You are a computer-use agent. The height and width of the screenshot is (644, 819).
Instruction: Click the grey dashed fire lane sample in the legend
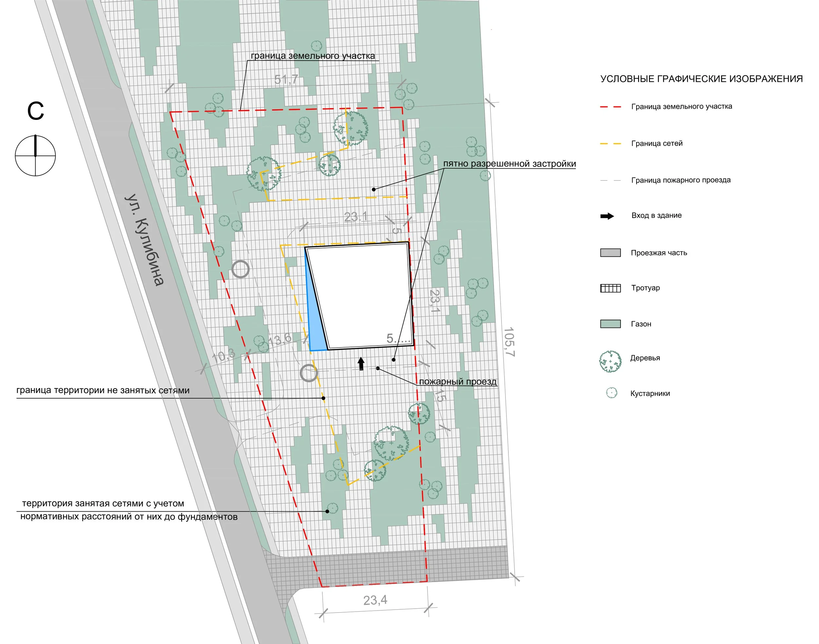tap(610, 180)
